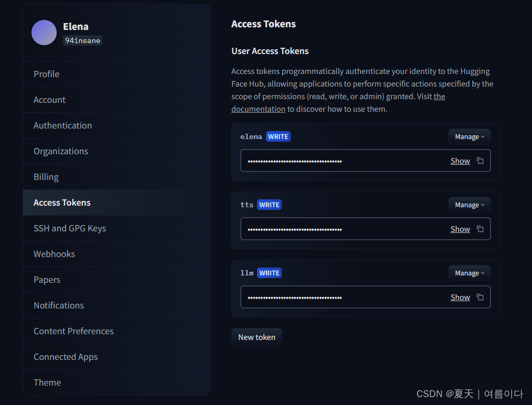Click WRITE badge on llm token
Screen dimensions: 532x405
pyautogui.click(x=269, y=273)
